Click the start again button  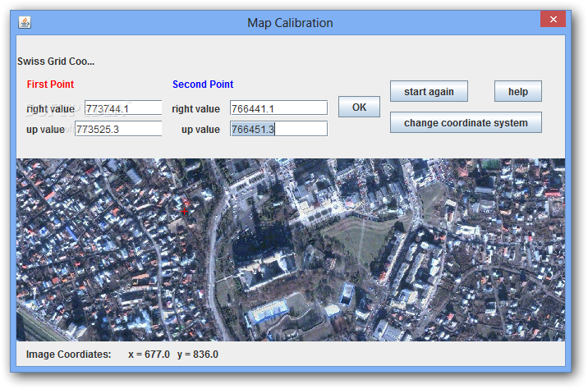pyautogui.click(x=429, y=91)
